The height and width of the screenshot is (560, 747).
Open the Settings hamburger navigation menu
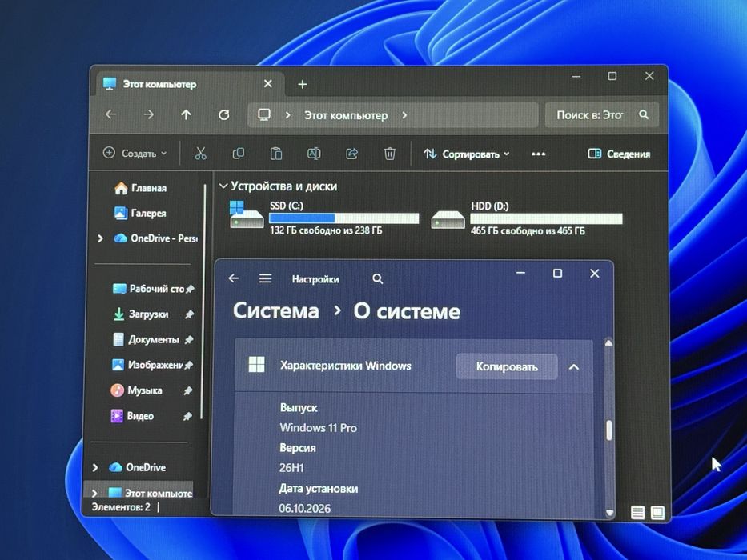pos(265,278)
